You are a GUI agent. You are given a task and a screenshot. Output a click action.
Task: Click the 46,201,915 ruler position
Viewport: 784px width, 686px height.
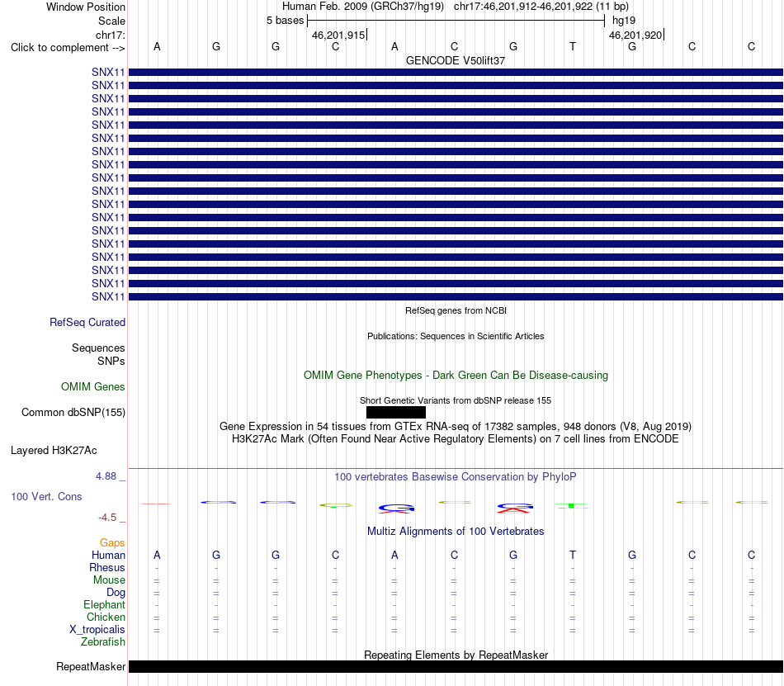pos(338,35)
